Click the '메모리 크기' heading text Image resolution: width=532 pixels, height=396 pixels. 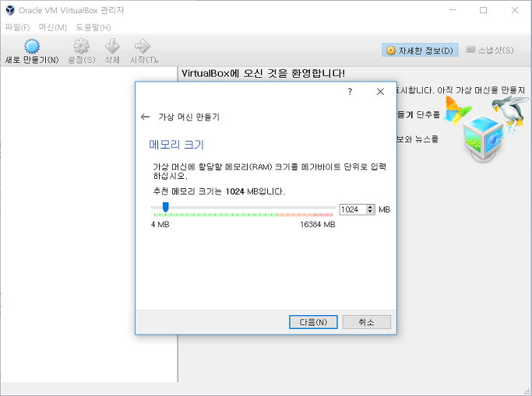(x=177, y=145)
